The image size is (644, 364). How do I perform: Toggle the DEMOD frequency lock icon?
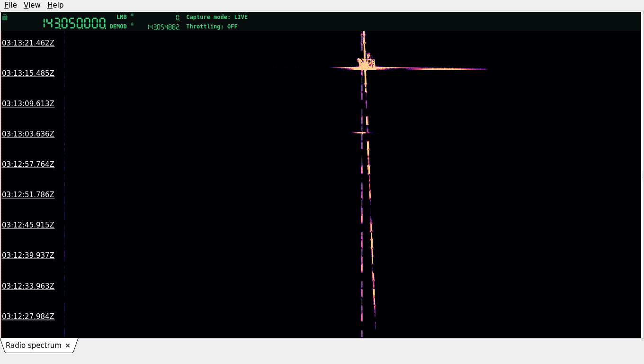132,24
